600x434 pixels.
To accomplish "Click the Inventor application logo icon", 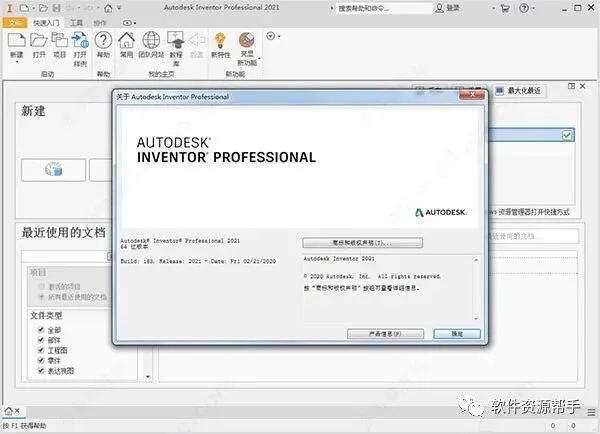I will tap(10, 8).
